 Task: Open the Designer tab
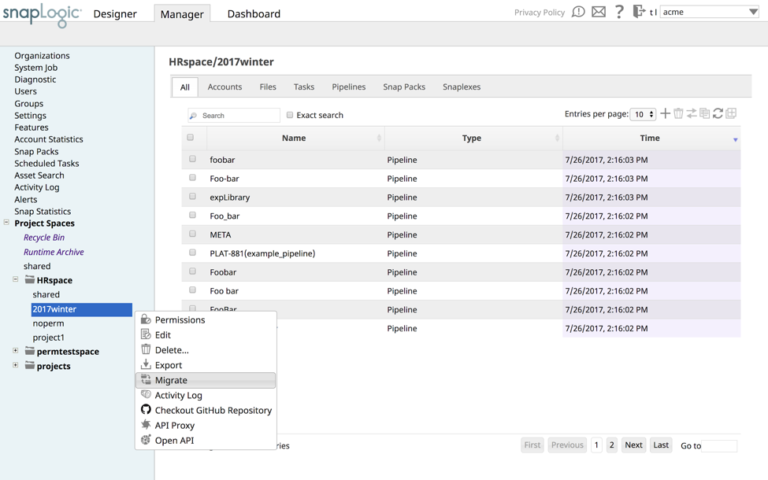[115, 14]
